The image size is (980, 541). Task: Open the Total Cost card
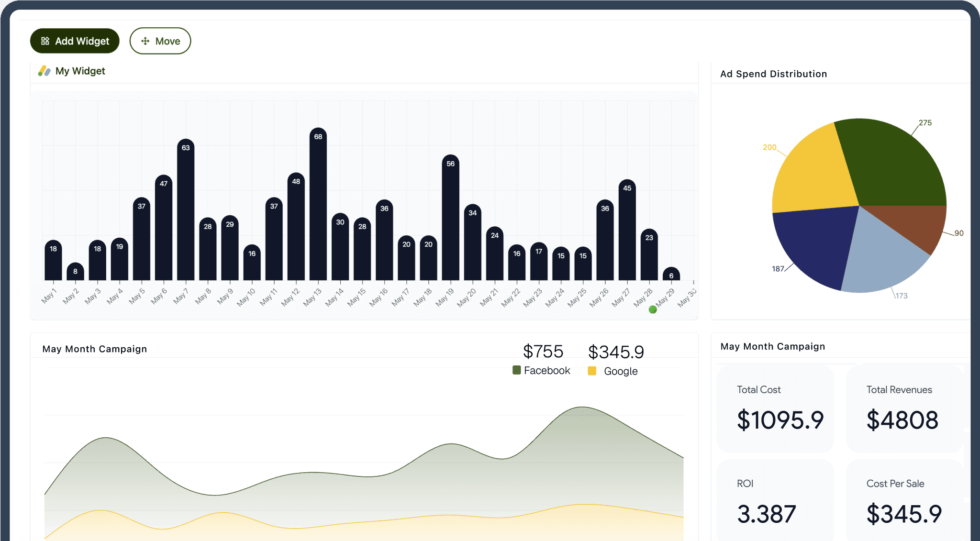(x=776, y=409)
